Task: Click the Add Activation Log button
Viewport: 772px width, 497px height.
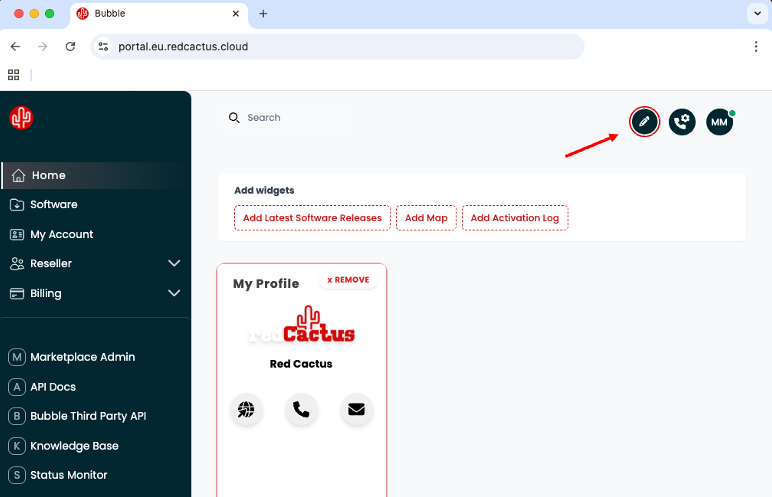Action: (514, 218)
